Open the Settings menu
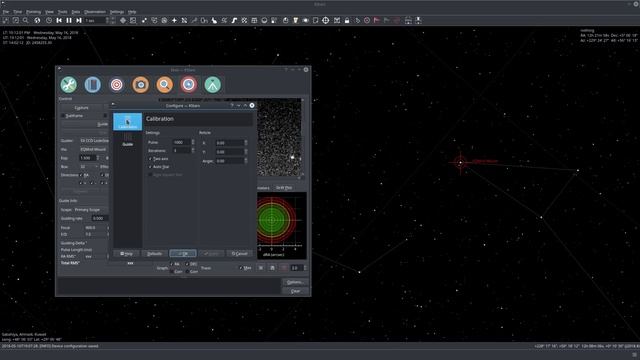Image resolution: width=640 pixels, height=360 pixels. [117, 12]
